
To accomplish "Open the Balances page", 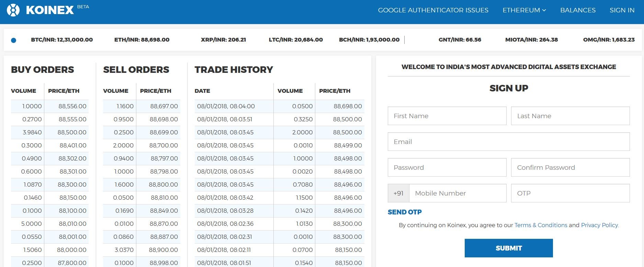I will click(578, 10).
